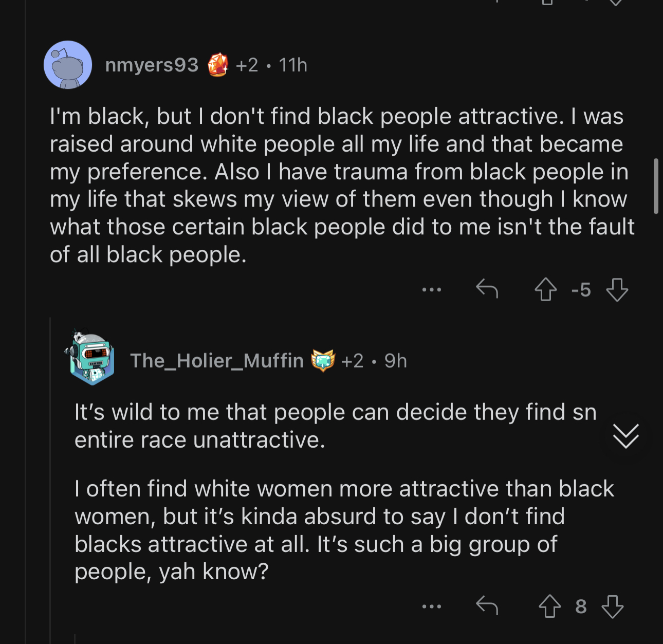
Task: Tap the award badge beside nmyers93
Action: (218, 65)
